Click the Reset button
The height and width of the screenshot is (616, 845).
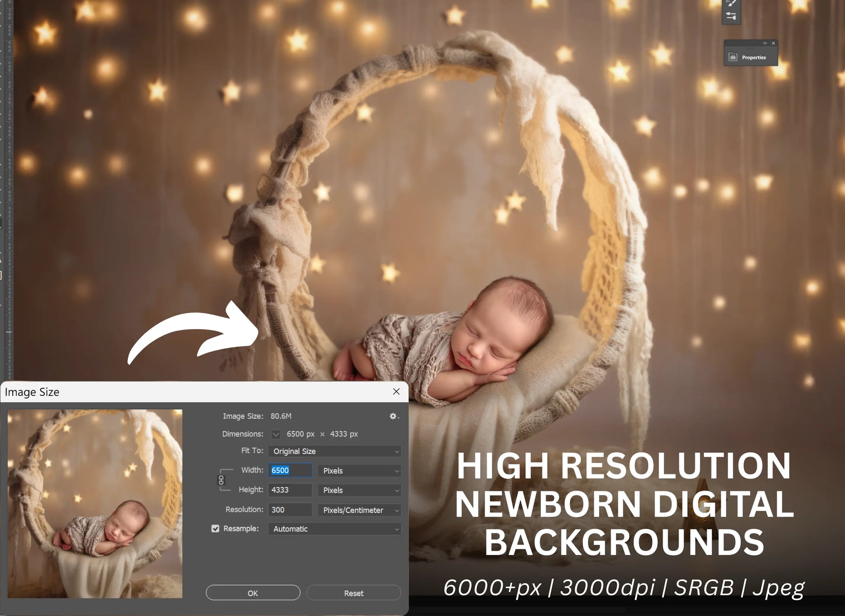click(x=354, y=593)
